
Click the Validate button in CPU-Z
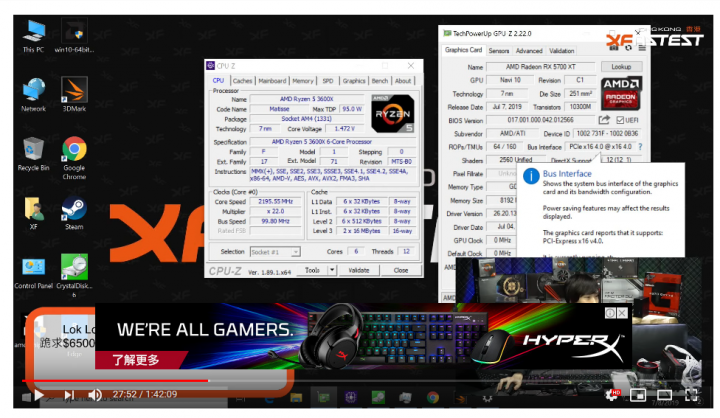click(359, 270)
